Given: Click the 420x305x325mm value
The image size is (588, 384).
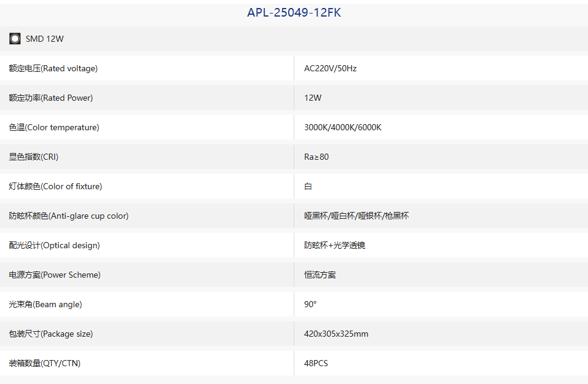Looking at the screenshot, I should point(336,334).
